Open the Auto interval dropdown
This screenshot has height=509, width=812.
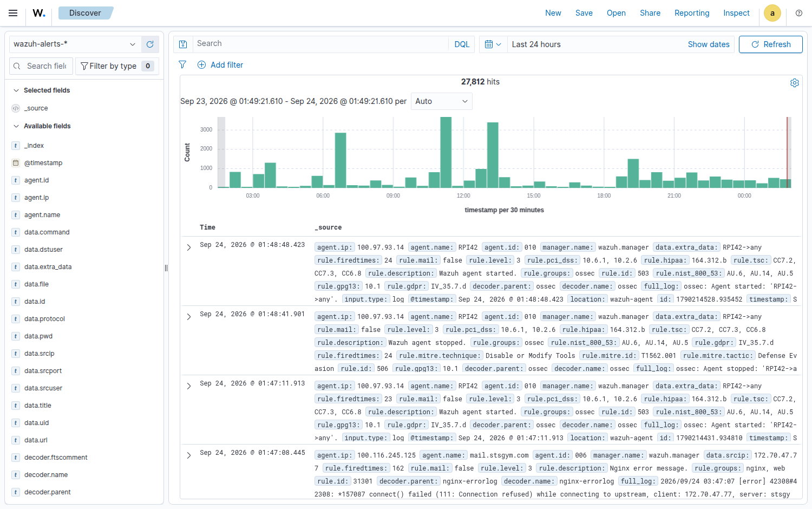441,101
